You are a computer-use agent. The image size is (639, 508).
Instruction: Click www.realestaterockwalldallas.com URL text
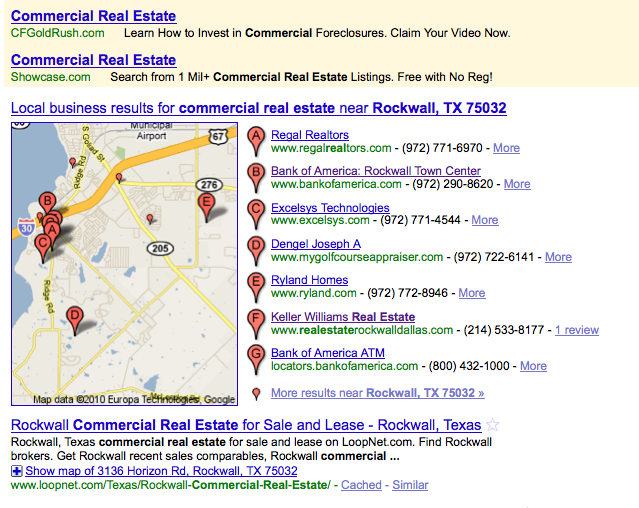[x=362, y=330]
